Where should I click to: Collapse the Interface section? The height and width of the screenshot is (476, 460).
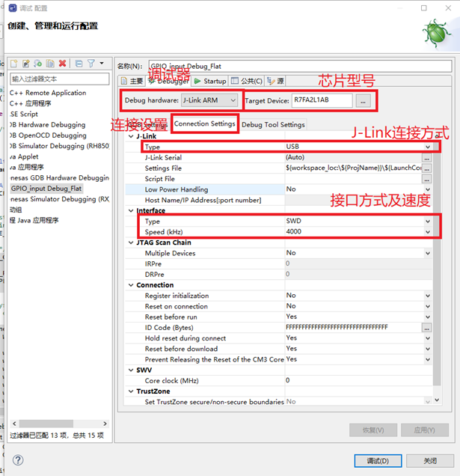click(131, 210)
